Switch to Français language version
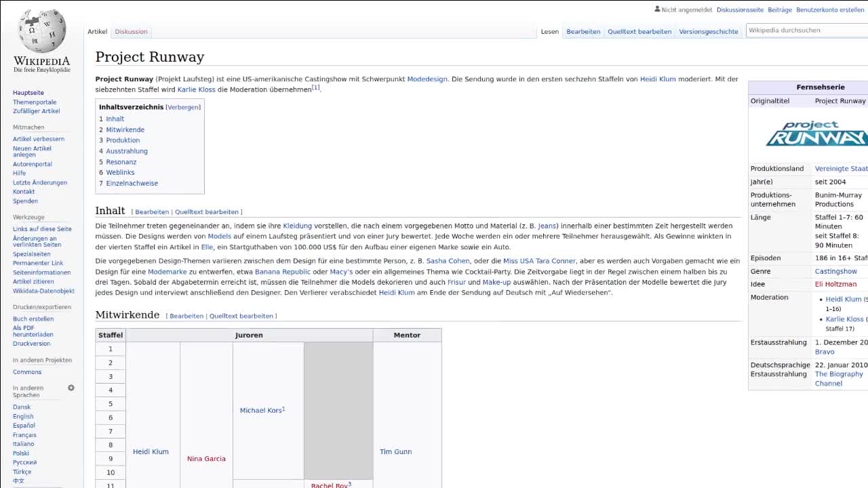Image resolution: width=868 pixels, height=488 pixels. click(x=24, y=435)
